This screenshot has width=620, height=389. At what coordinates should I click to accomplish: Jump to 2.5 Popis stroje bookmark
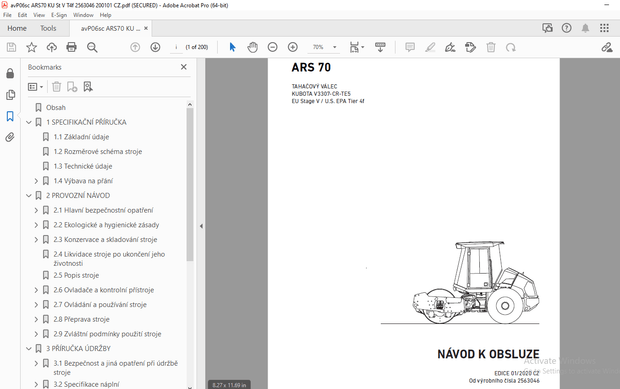click(x=76, y=275)
